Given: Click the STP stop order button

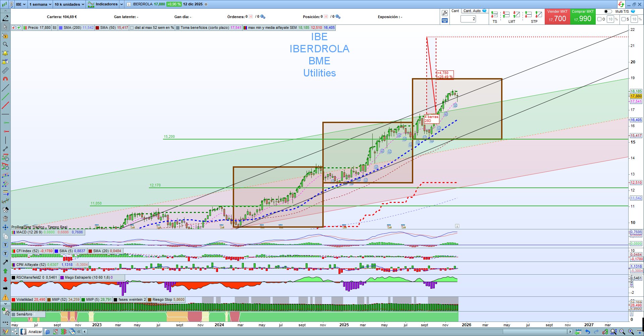Looking at the screenshot, I should (x=534, y=17).
